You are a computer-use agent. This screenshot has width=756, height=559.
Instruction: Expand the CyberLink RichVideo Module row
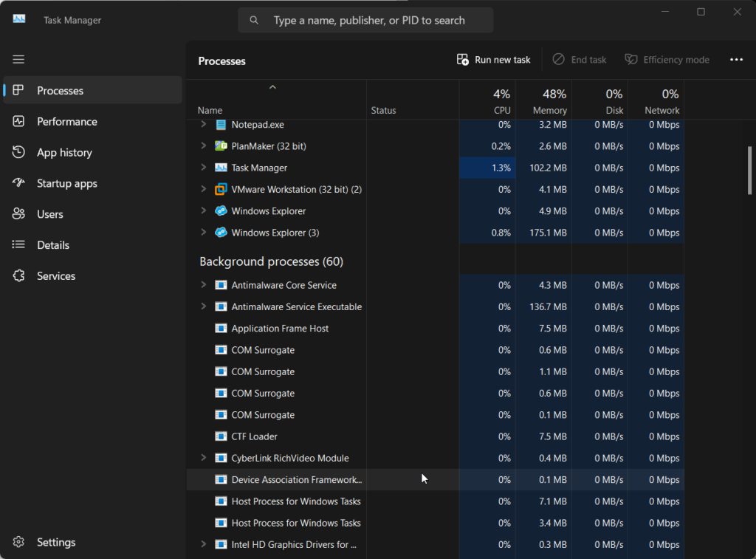204,458
